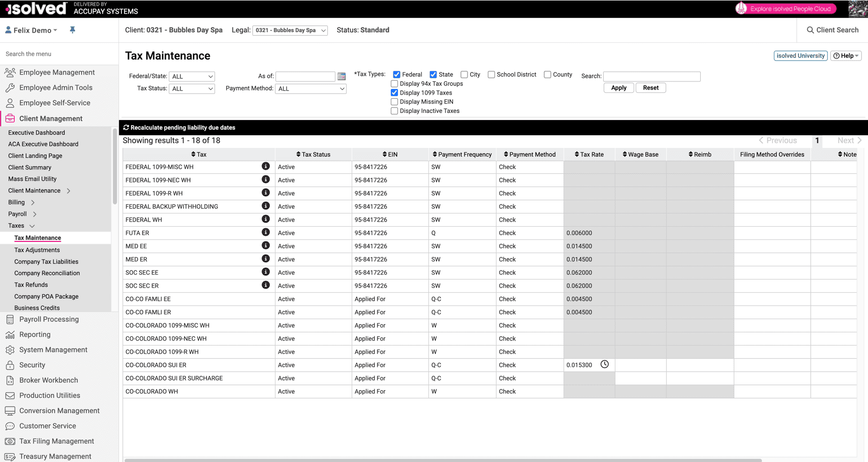Viewport: 868px width, 462px height.
Task: Select the Payroll Processing sidebar icon
Action: (x=10, y=319)
